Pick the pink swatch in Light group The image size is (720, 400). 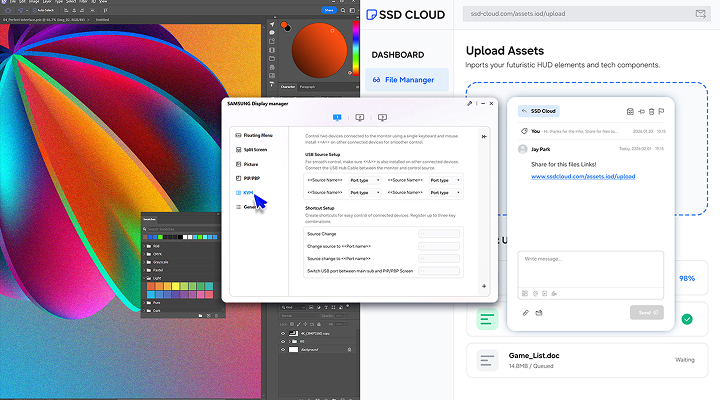click(x=201, y=294)
